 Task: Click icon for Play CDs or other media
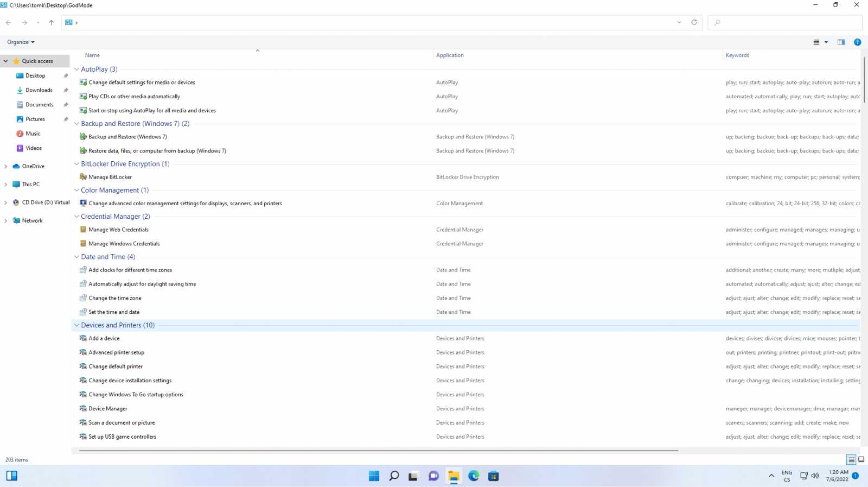[83, 97]
